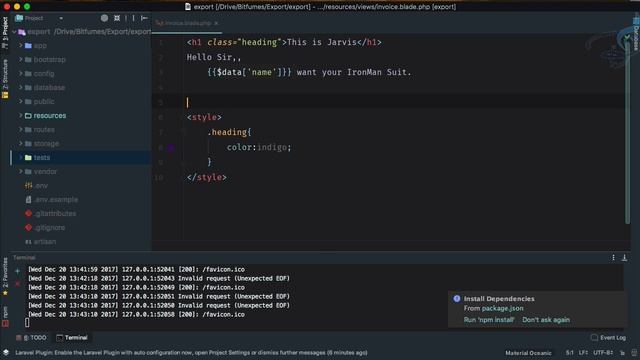Click the .gitattributes file icon
Screen dimensions: 640x360
click(x=29, y=213)
